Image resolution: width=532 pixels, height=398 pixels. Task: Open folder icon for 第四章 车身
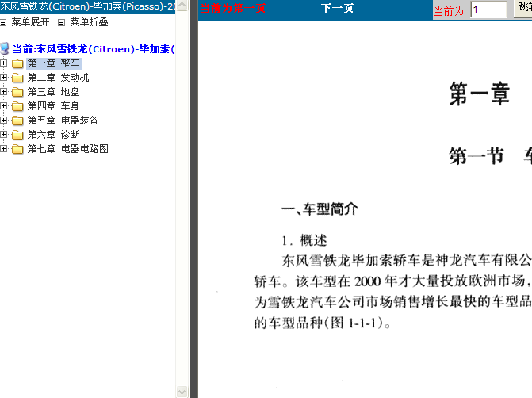click(17, 106)
